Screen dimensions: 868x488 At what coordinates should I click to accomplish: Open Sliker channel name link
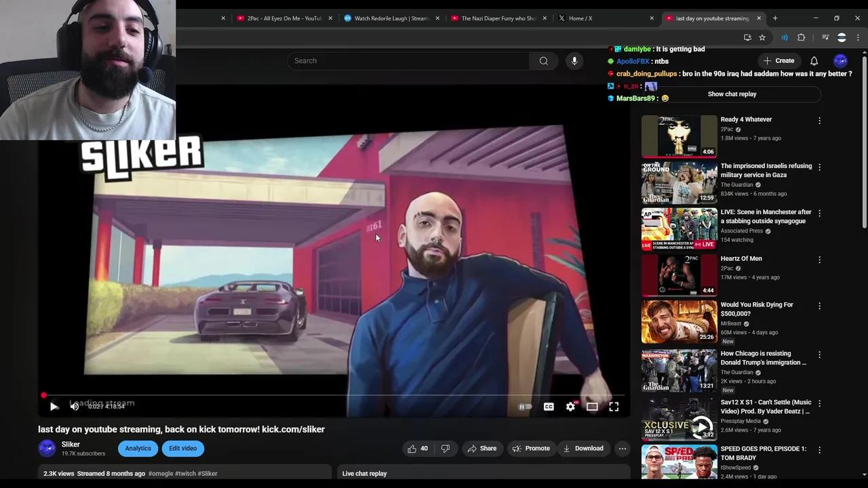pyautogui.click(x=71, y=444)
